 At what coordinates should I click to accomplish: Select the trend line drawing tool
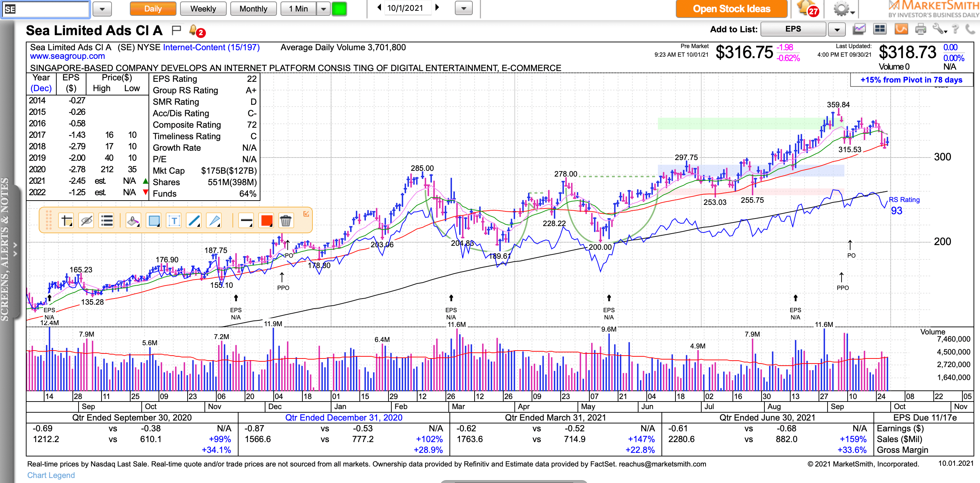[194, 220]
